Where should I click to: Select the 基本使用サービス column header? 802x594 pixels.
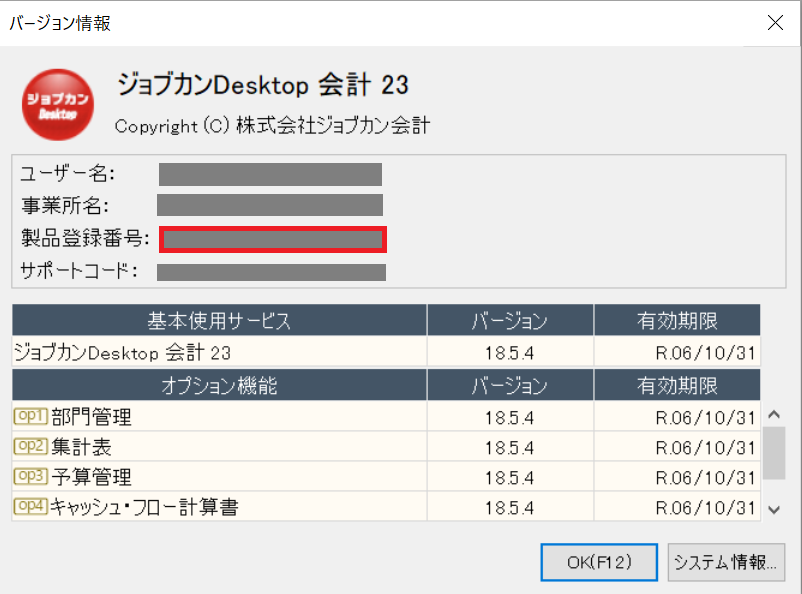tap(219, 320)
